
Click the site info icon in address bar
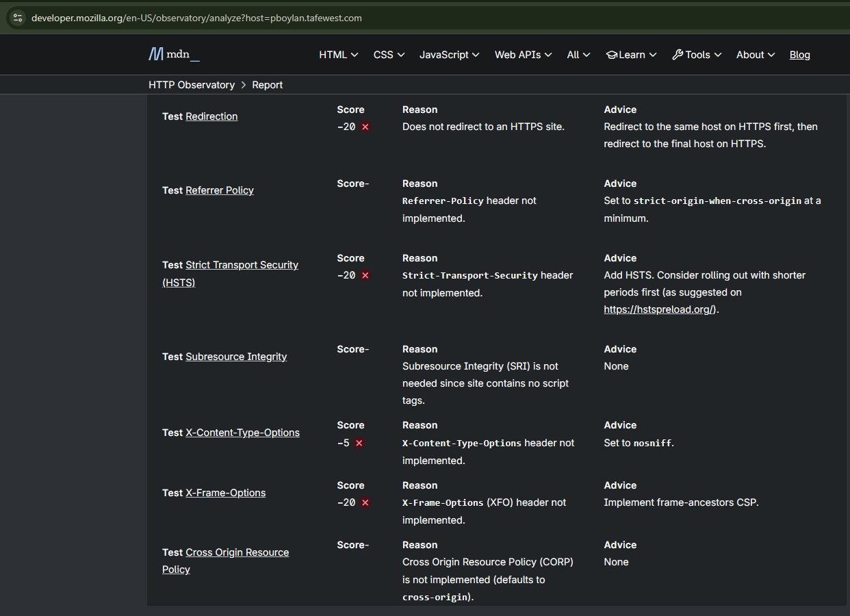(18, 18)
